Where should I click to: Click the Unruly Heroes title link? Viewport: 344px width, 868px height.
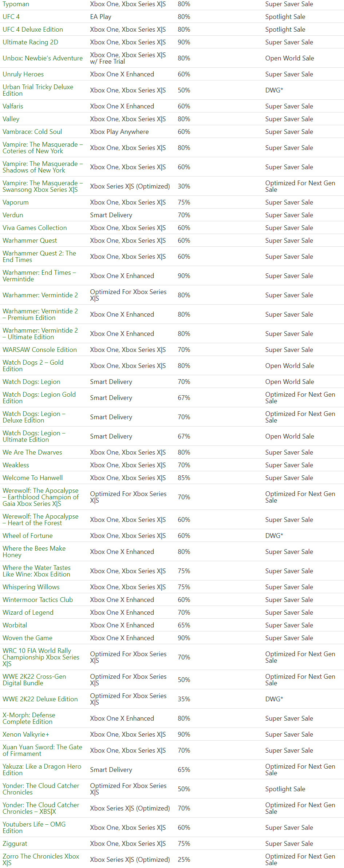23,74
